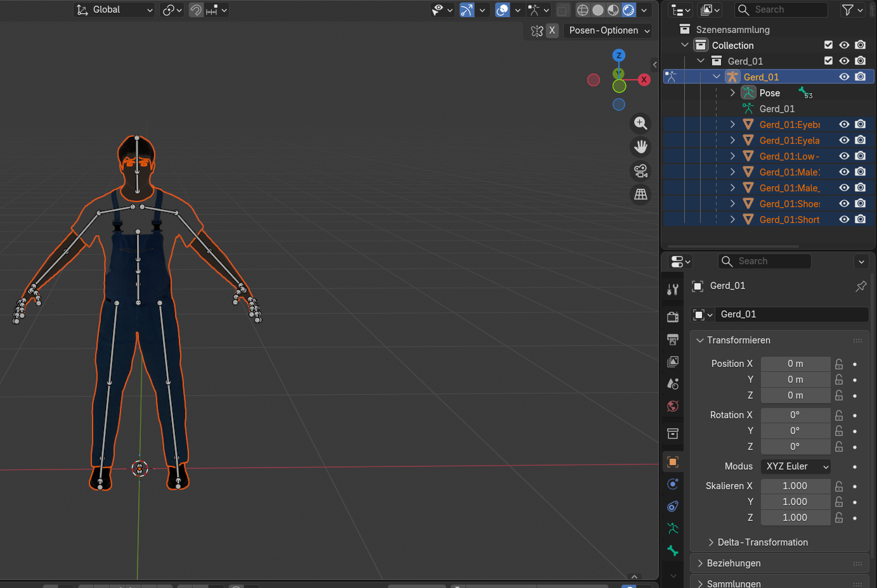This screenshot has height=588, width=877.
Task: Open the Tool properties wrench tab
Action: tap(673, 290)
